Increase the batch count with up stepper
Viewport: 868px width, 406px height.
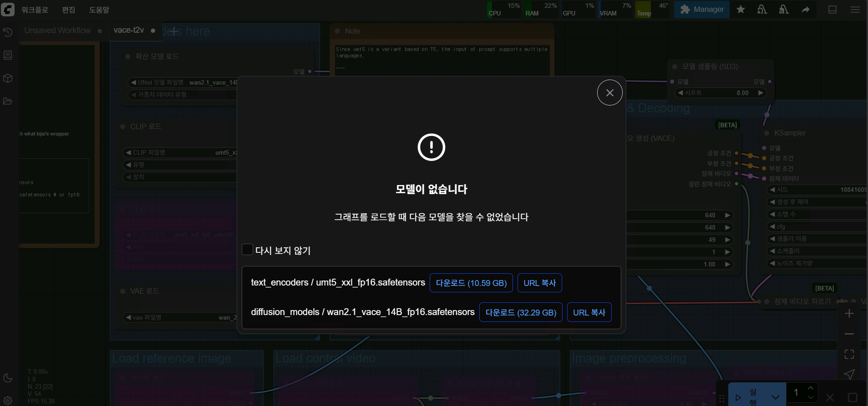(810, 388)
